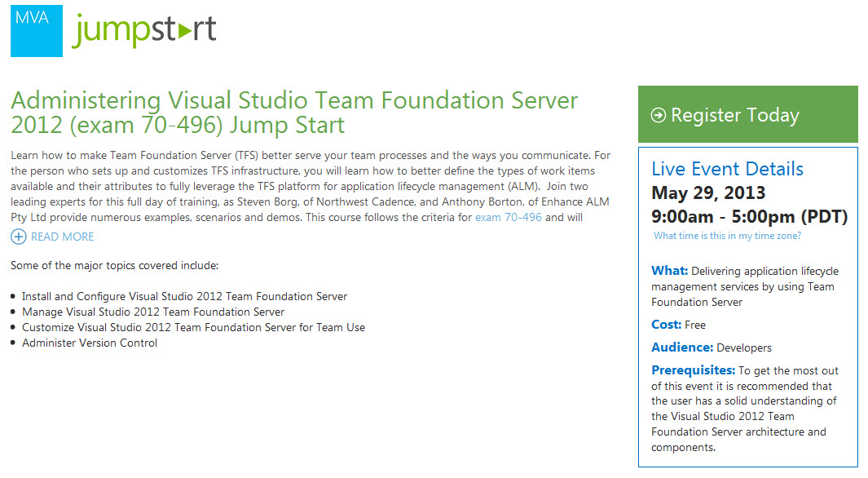Expand the description with READ MORE
The image size is (868, 478).
click(x=62, y=237)
